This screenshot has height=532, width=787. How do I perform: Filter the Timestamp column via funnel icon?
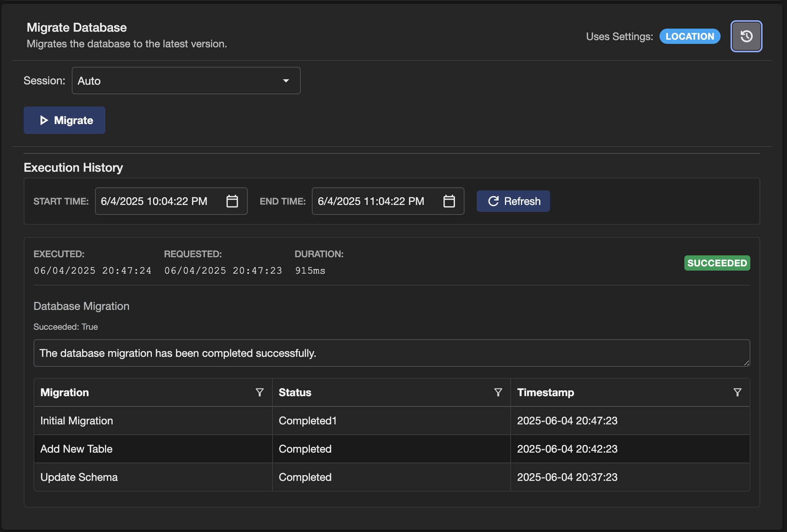pos(737,392)
